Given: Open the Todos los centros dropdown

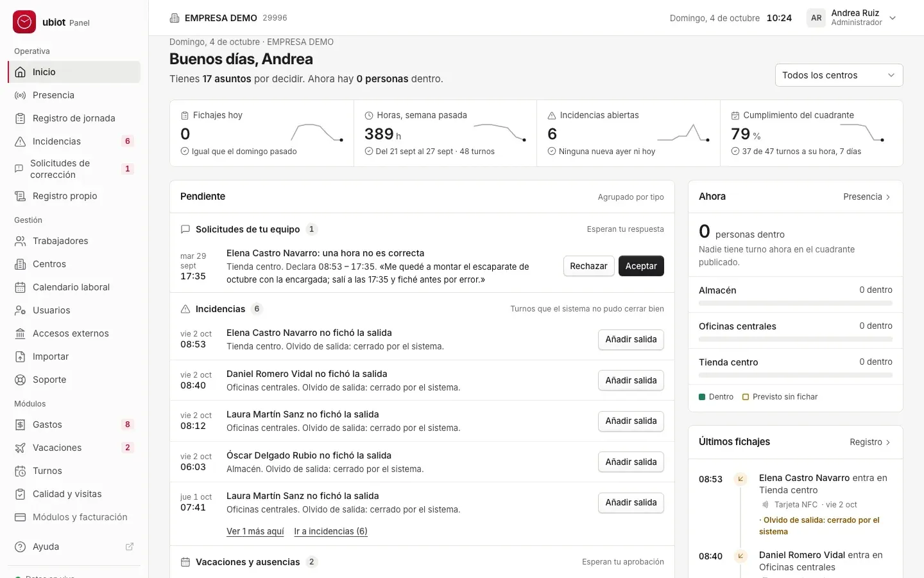Looking at the screenshot, I should pos(839,75).
